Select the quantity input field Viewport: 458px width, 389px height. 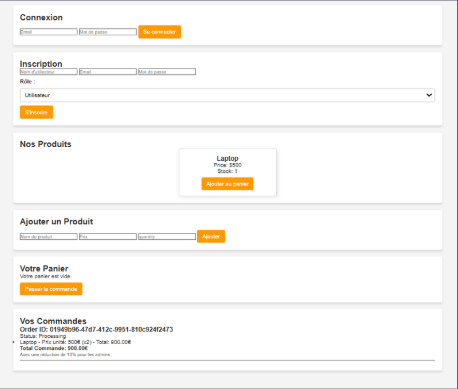click(167, 237)
